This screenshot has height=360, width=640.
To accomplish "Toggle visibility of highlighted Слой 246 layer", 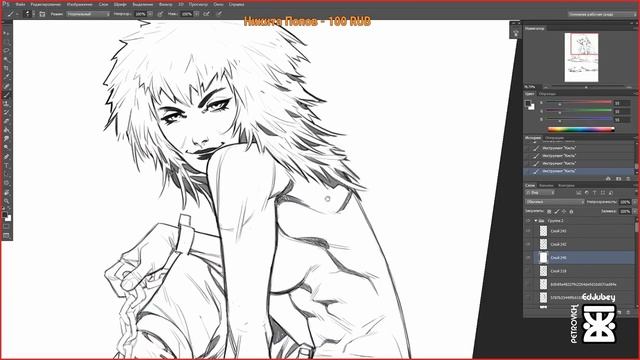I will (528, 258).
